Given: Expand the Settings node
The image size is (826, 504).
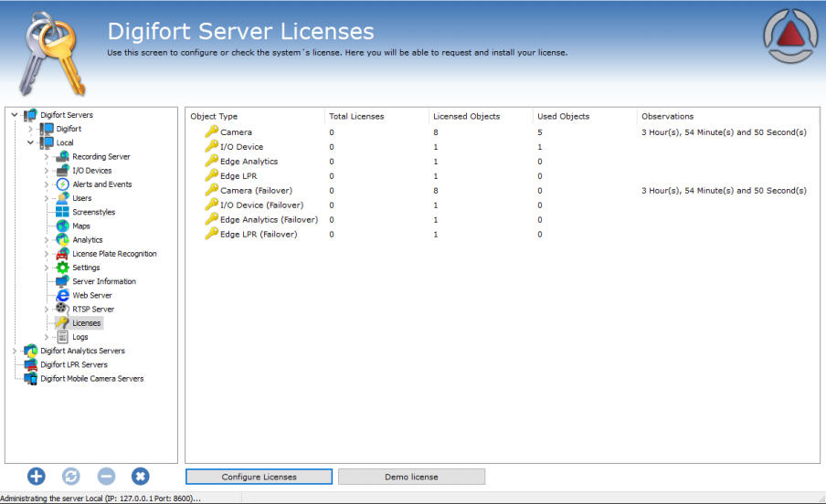Looking at the screenshot, I should tap(47, 268).
